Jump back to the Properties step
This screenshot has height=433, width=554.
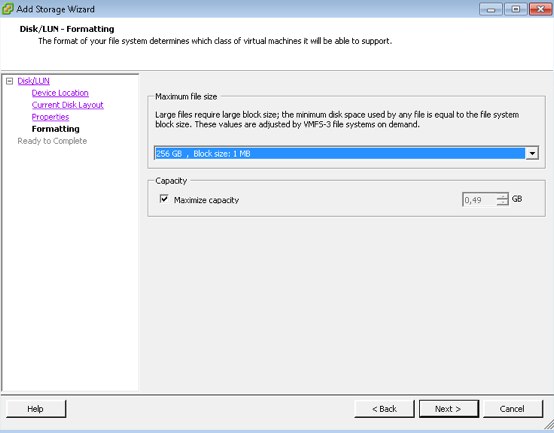[x=50, y=117]
